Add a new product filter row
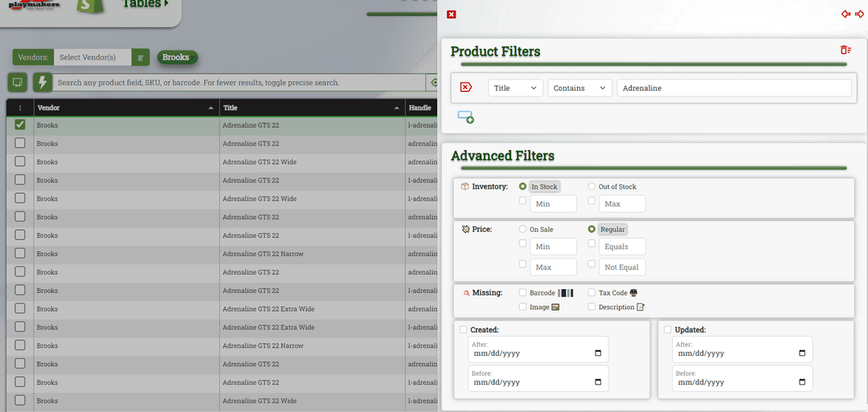868x412 pixels. (x=465, y=117)
